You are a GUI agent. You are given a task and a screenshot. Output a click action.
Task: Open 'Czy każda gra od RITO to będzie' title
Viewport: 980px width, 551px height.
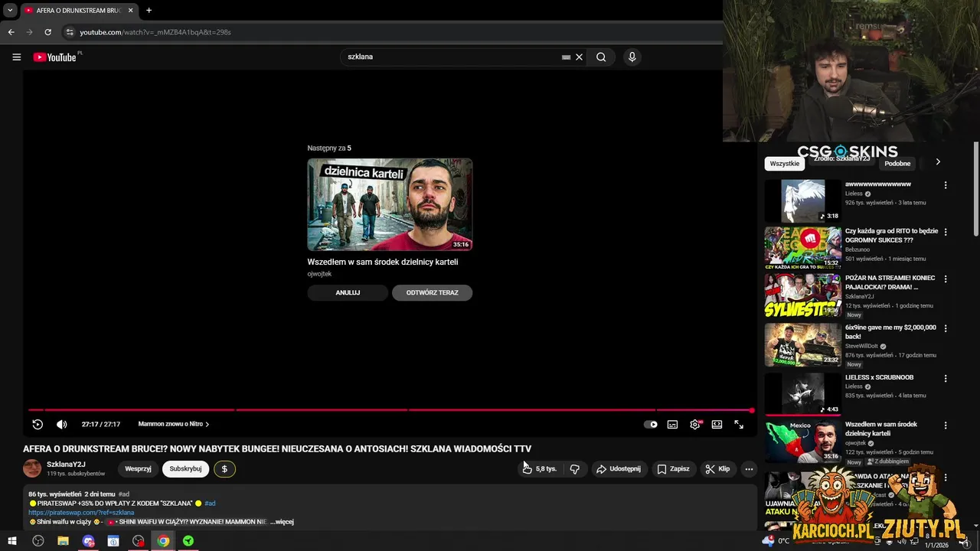tap(891, 236)
